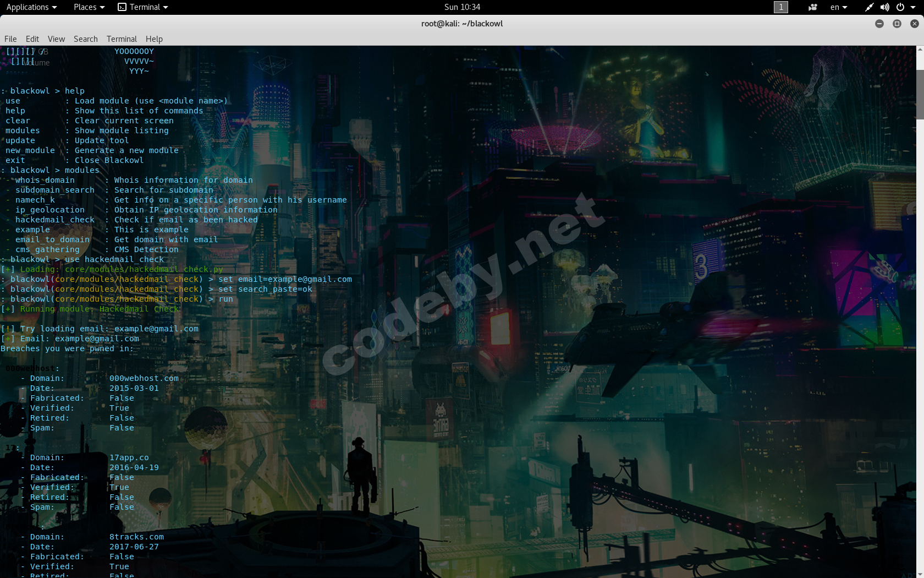Screen dimensions: 924x578
Task: Click the screen recording camera icon in top bar
Action: coord(813,7)
